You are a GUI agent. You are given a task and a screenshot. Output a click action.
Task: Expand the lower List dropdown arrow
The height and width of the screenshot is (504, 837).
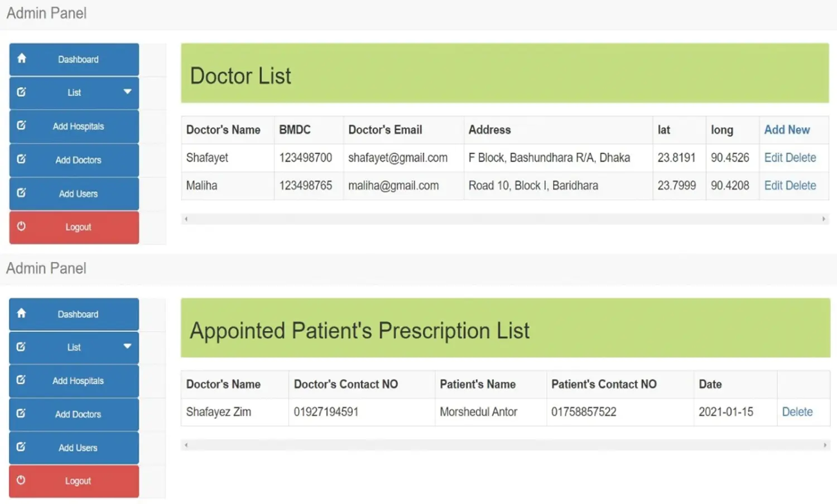click(x=127, y=346)
